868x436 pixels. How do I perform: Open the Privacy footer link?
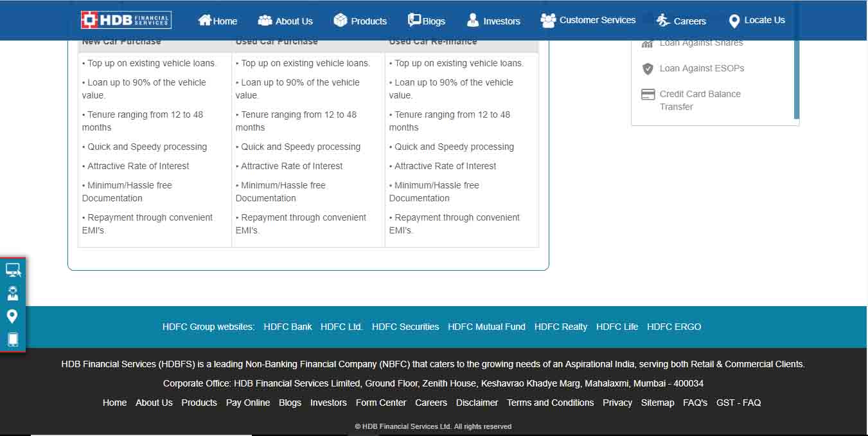coord(617,403)
